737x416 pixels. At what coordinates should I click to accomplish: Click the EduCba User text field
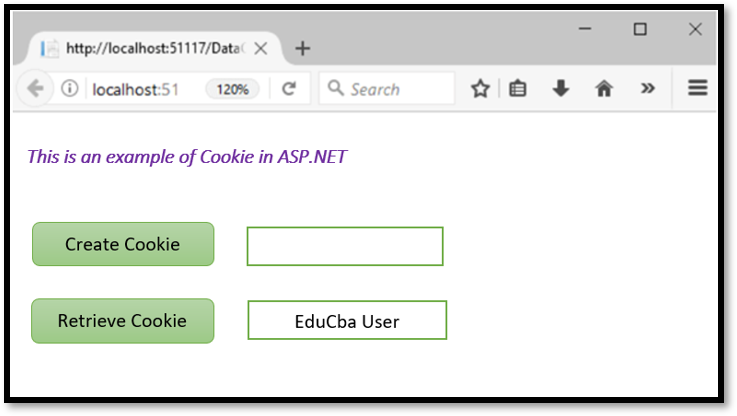[347, 320]
